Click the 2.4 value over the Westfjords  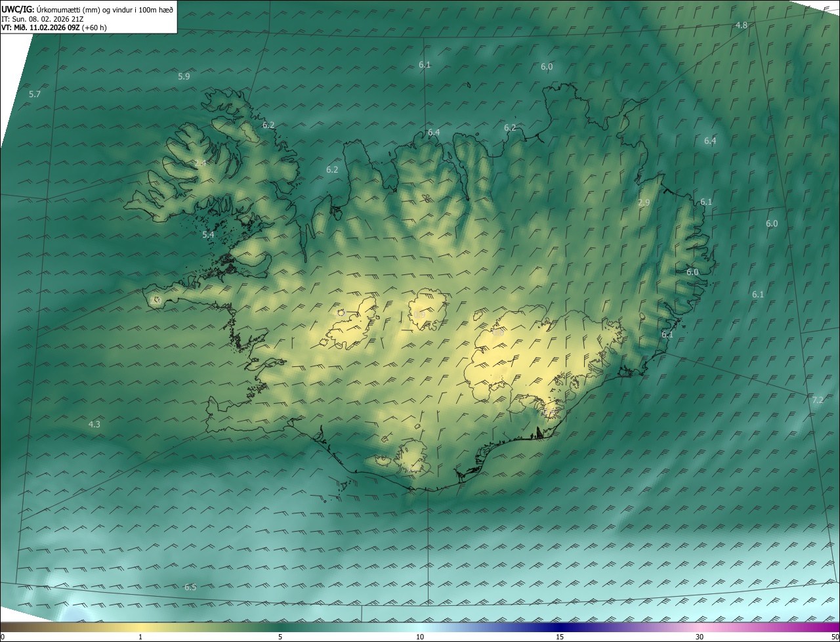point(200,163)
